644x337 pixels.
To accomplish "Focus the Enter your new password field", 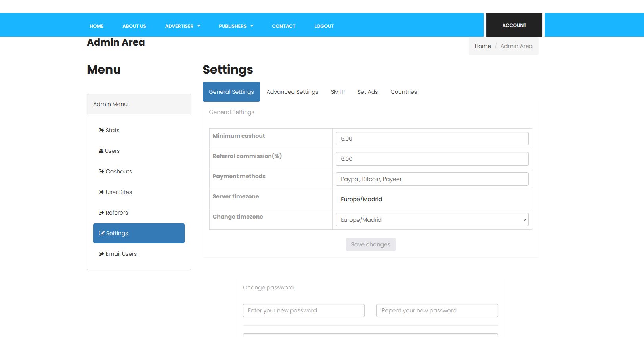I will (x=304, y=310).
